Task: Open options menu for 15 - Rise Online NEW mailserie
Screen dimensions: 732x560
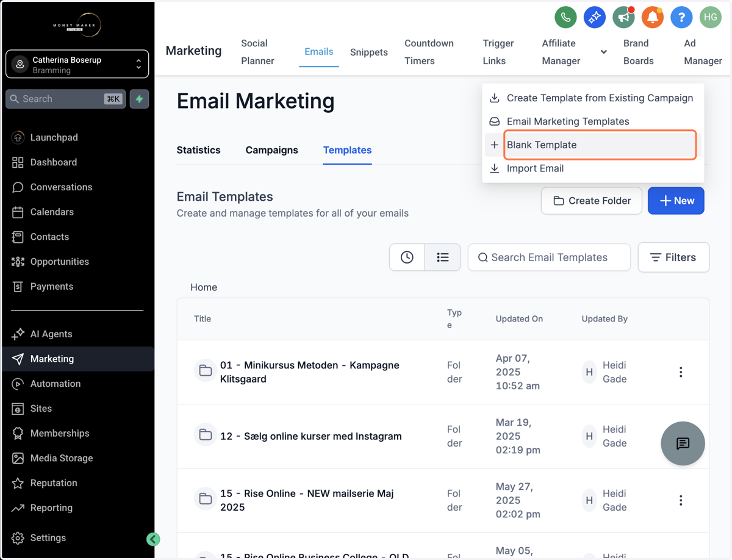Action: pyautogui.click(x=681, y=500)
